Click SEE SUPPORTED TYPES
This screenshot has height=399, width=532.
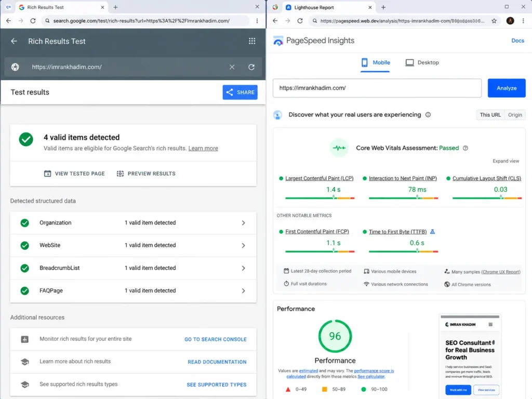pos(217,385)
